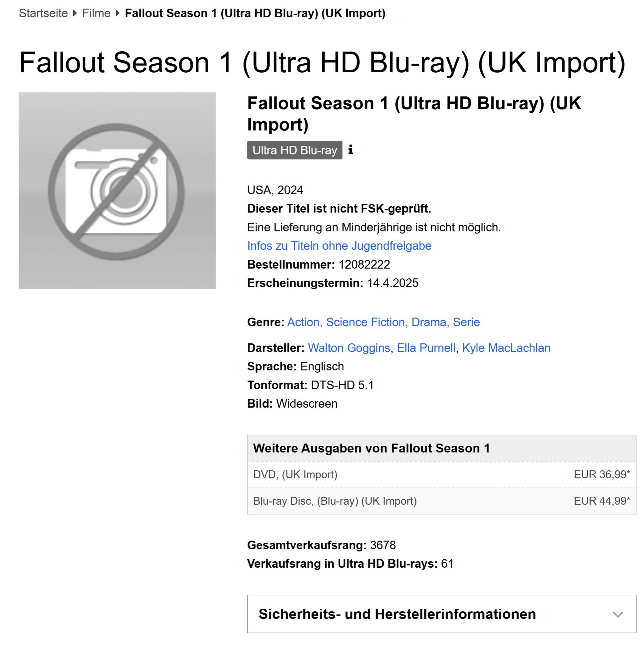Browse the Action genre link
Viewport: 644px width, 651px height.
[303, 322]
